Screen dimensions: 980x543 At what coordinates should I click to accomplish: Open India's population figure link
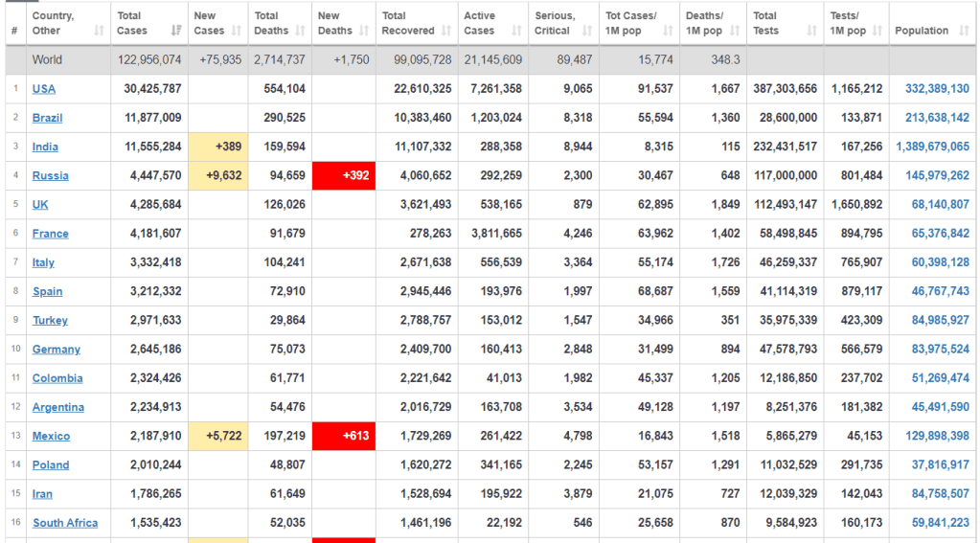point(932,147)
